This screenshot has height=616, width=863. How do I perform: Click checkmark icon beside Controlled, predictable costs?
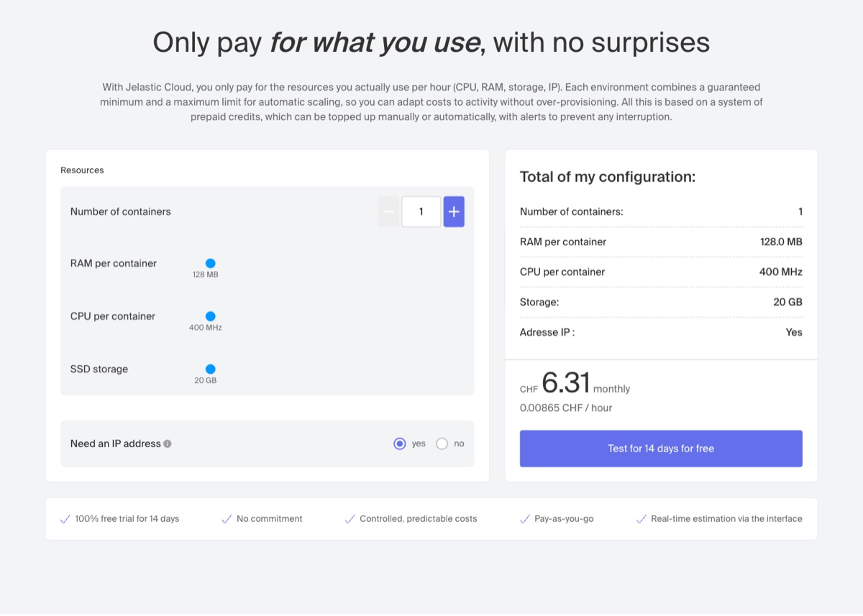coord(350,519)
